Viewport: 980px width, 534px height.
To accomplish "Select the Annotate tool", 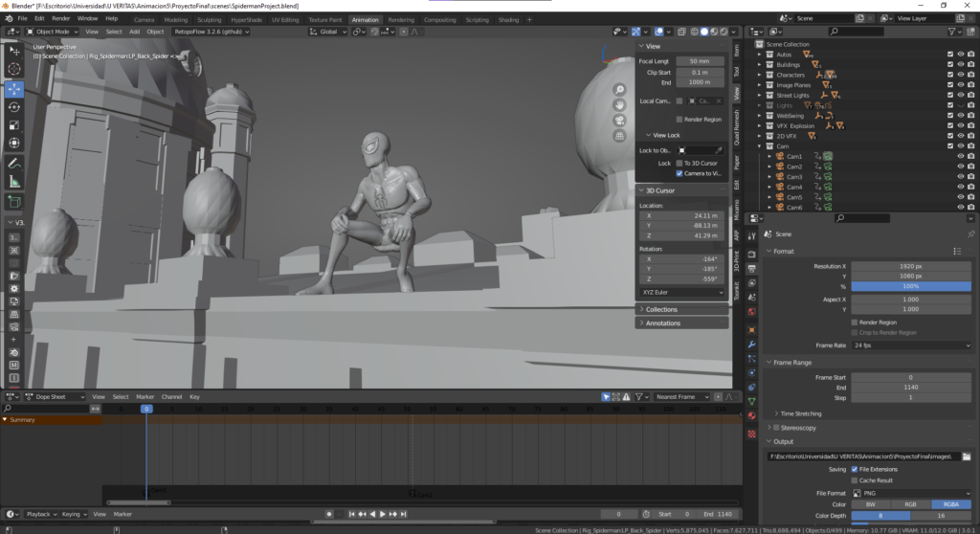I will tap(13, 164).
